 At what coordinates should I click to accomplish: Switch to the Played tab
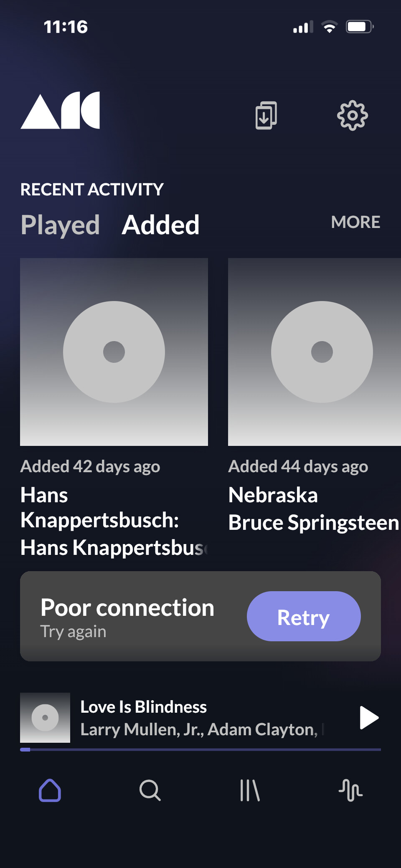pyautogui.click(x=60, y=225)
